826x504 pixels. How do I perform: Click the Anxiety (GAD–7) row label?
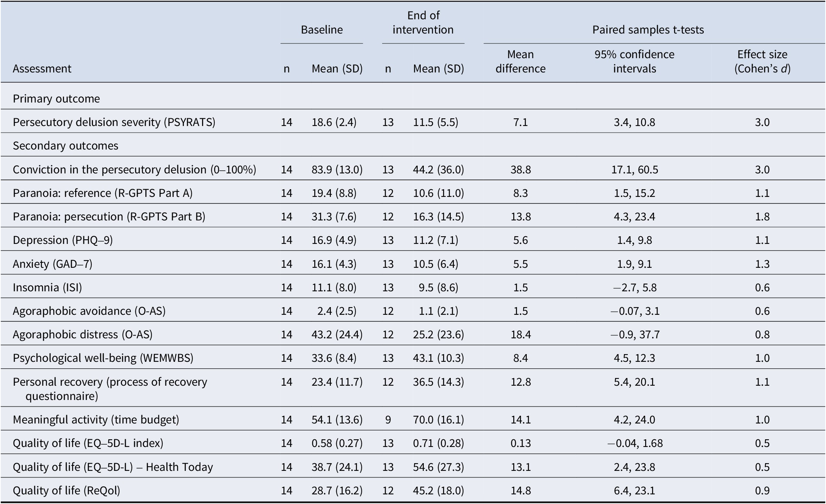click(52, 264)
